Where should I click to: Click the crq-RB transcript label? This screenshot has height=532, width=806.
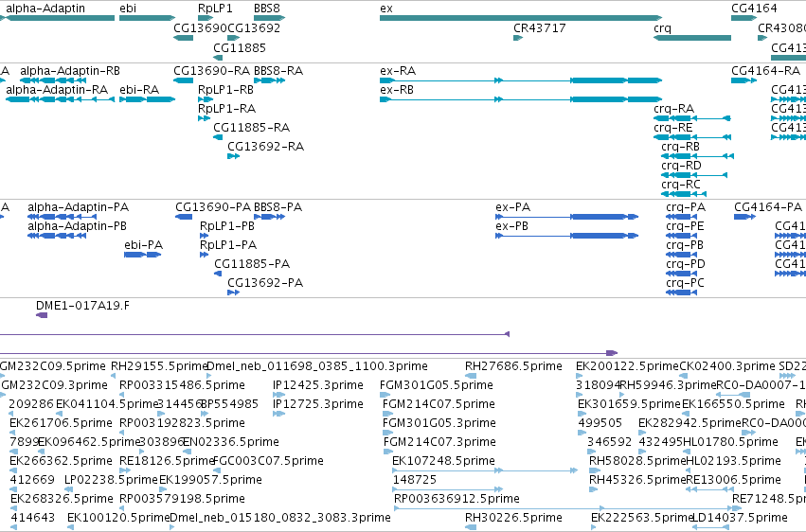[681, 147]
